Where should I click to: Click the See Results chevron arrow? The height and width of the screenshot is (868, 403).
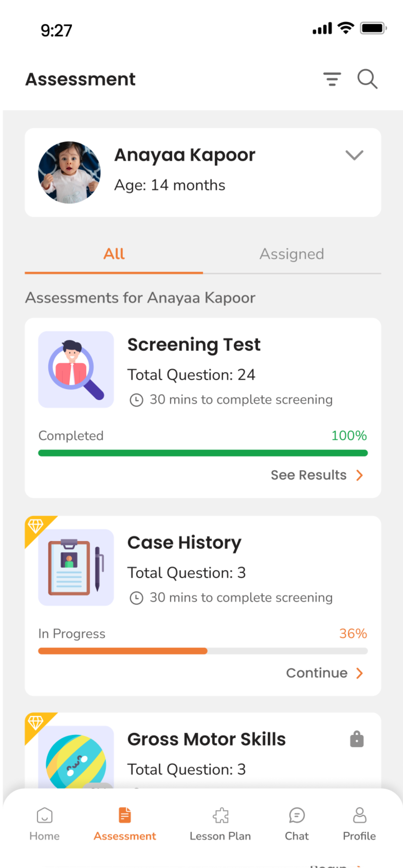[359, 475]
